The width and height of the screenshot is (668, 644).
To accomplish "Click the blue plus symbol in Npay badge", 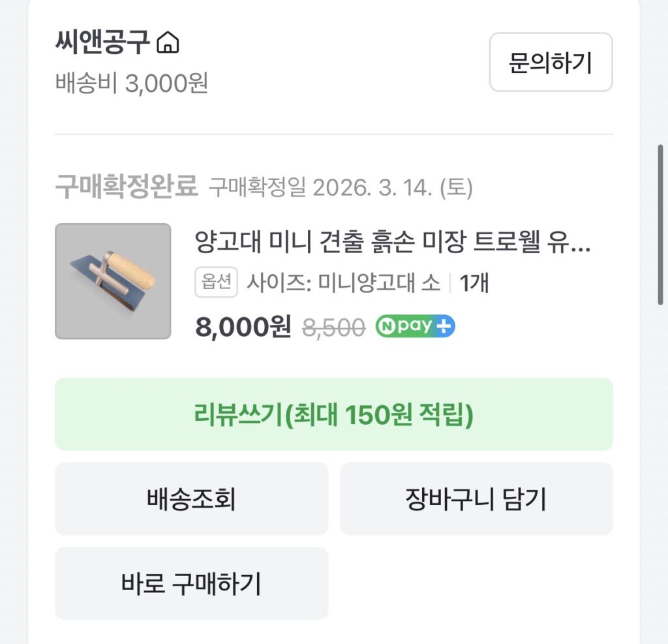I will point(445,326).
